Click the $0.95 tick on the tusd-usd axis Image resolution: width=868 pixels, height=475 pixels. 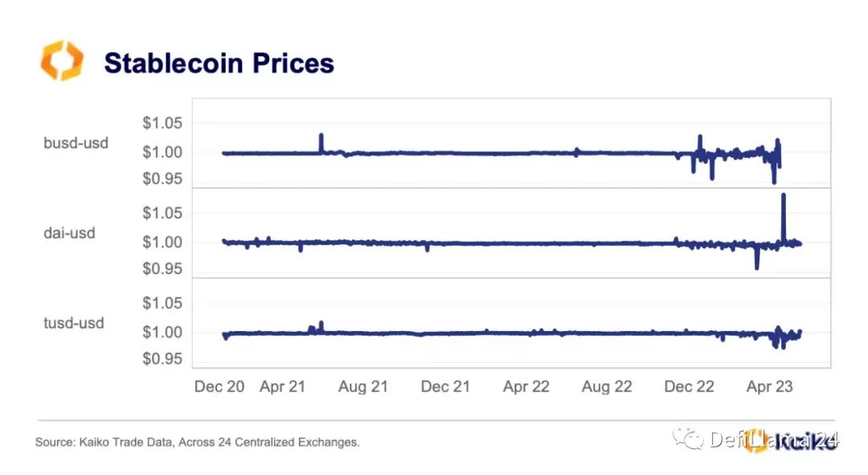tap(162, 358)
